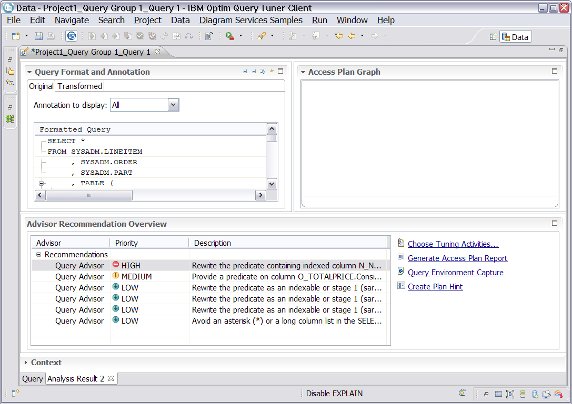Click the yellow folder icon in left sidebar
572x404 pixels.
[x=10, y=71]
